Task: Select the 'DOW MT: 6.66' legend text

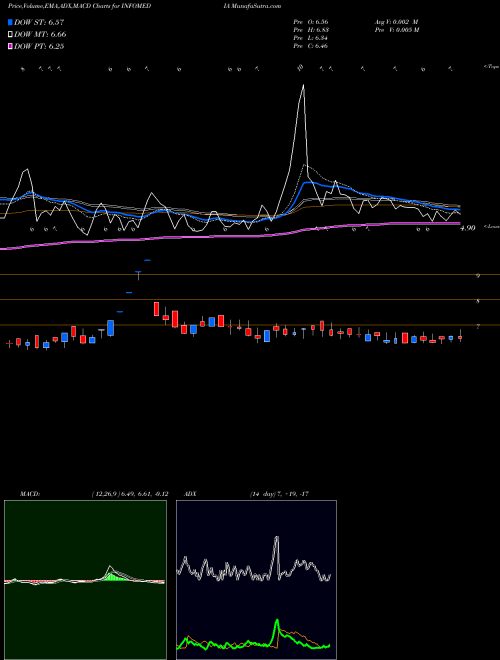Action: (x=40, y=35)
